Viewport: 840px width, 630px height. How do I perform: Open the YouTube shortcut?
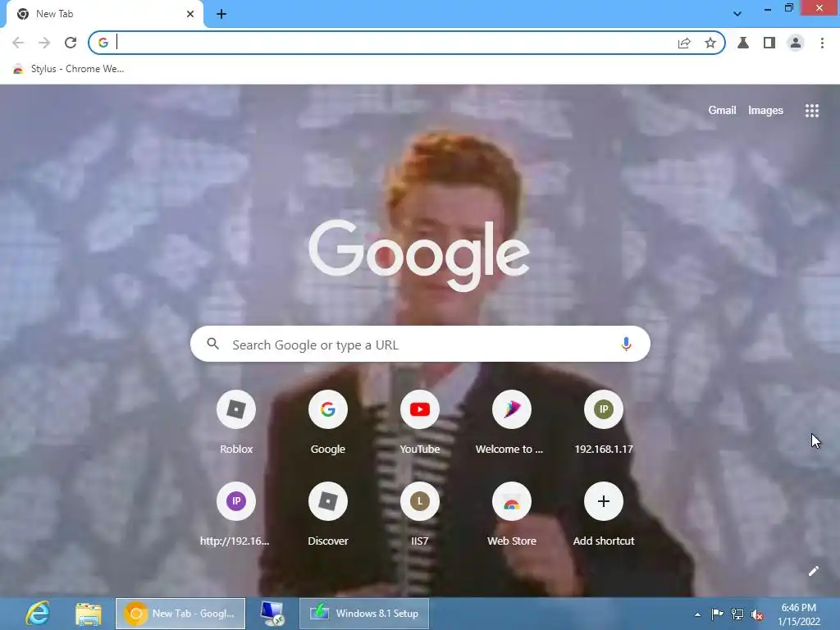(x=420, y=423)
